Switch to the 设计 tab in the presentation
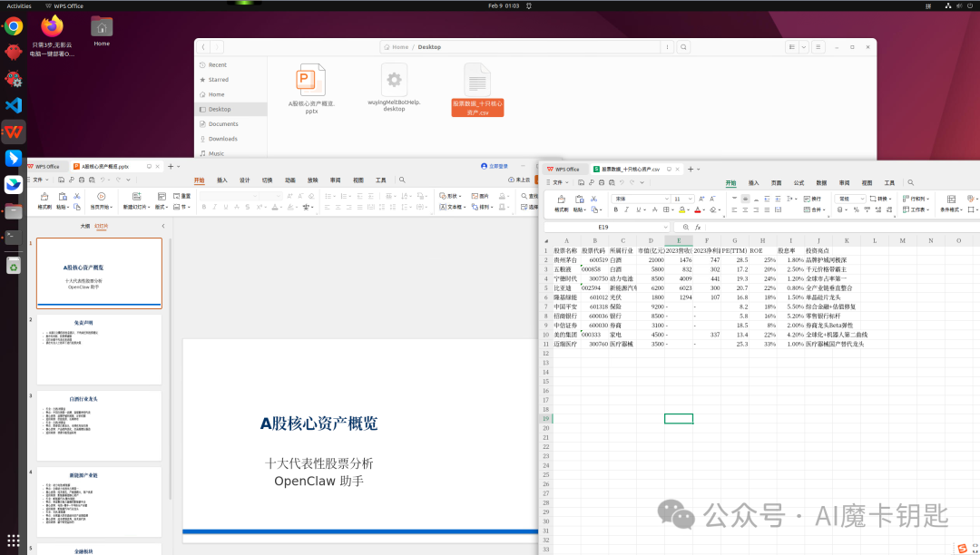This screenshot has height=555, width=980. pyautogui.click(x=244, y=180)
